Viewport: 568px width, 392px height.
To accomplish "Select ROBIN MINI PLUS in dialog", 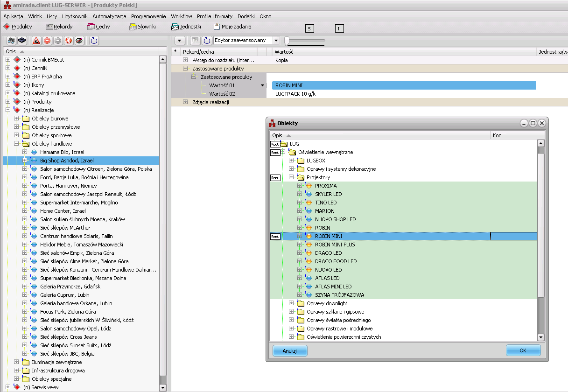I will click(335, 245).
